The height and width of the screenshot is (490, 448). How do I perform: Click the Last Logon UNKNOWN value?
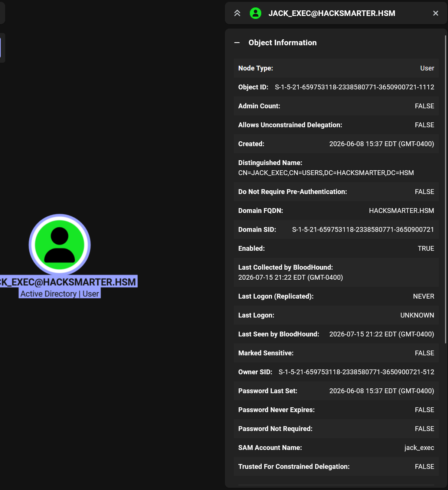tap(417, 315)
